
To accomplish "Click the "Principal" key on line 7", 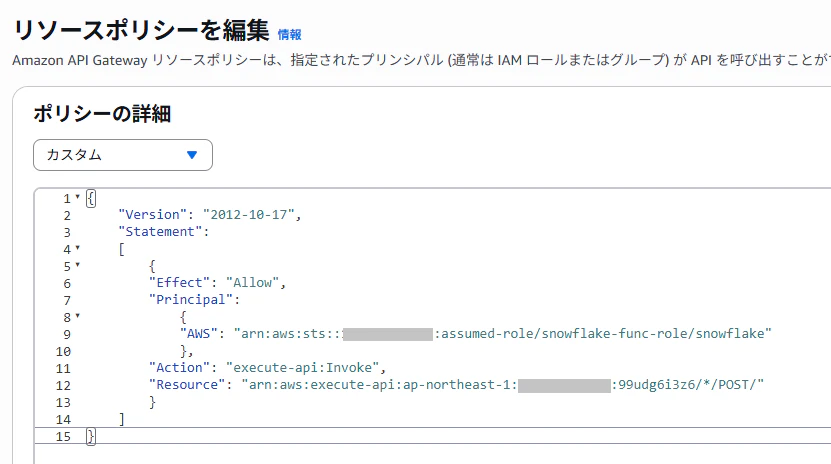I will coord(191,299).
